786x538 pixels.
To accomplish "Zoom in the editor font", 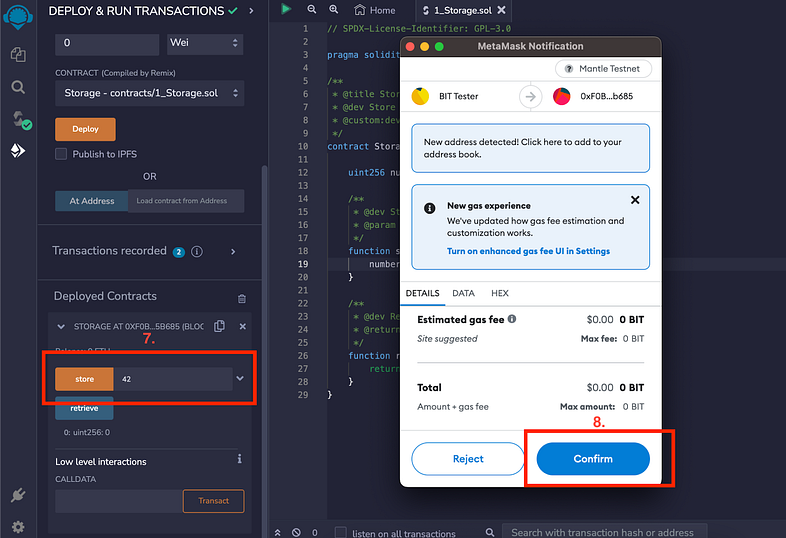I will (x=333, y=10).
